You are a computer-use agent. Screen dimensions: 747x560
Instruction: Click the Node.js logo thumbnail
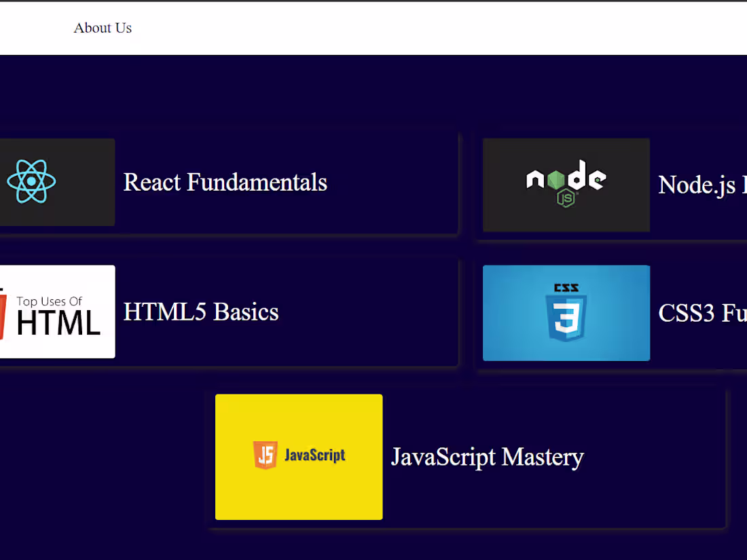566,185
